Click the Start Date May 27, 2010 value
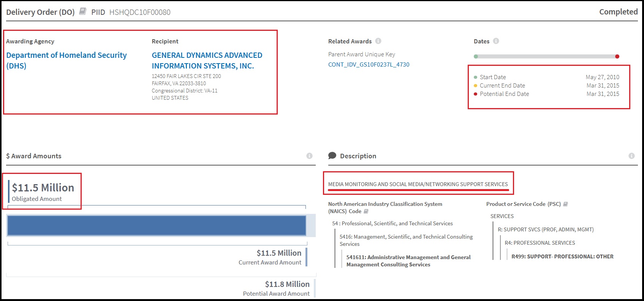Viewport: 644px width, 301px height. click(603, 77)
